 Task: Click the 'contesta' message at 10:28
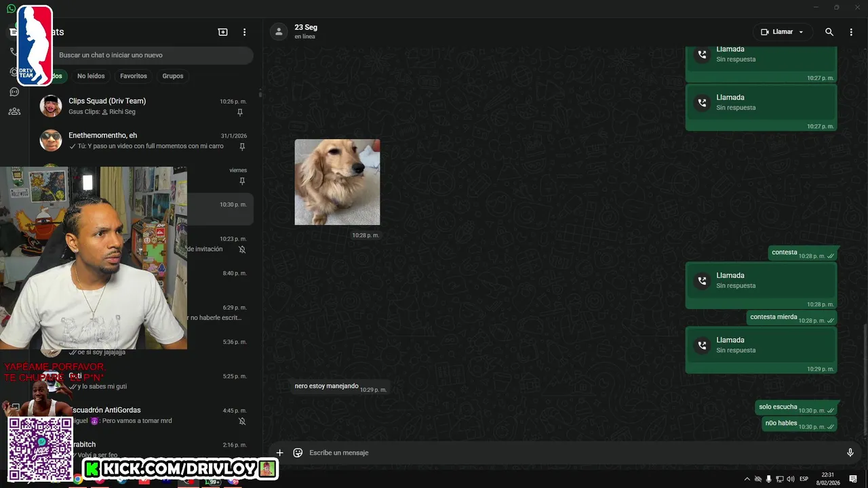[803, 253]
